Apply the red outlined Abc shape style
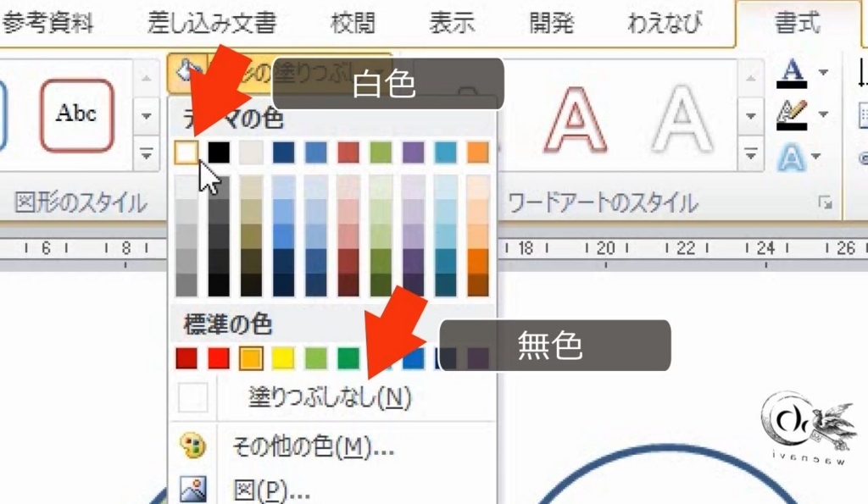 click(77, 115)
